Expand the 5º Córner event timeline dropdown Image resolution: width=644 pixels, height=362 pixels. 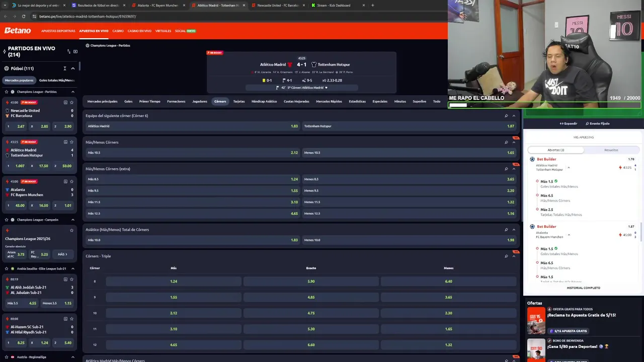[326, 87]
